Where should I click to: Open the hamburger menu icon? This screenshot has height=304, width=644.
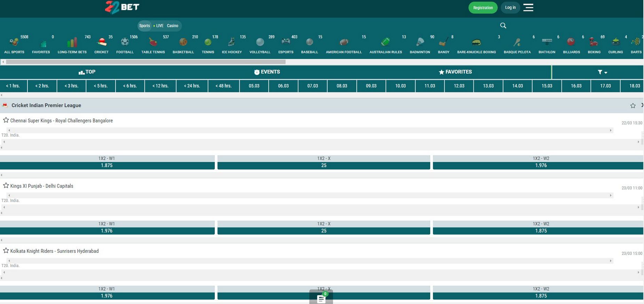pos(528,7)
